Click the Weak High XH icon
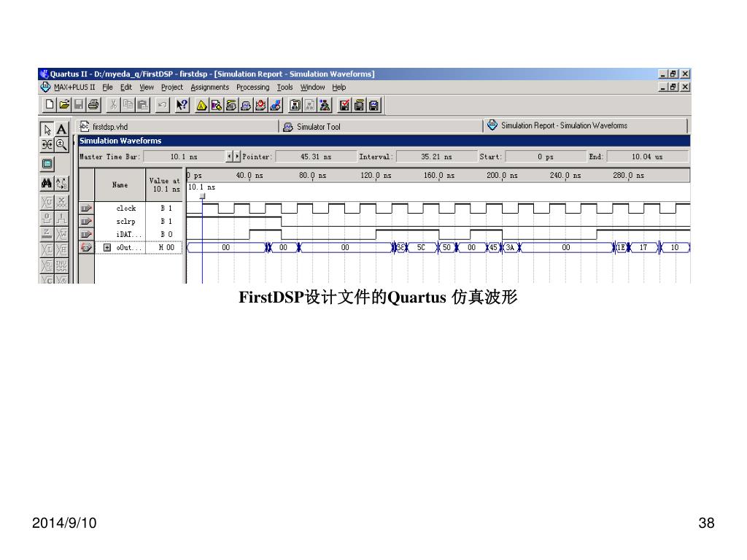747x560 pixels. 61,249
